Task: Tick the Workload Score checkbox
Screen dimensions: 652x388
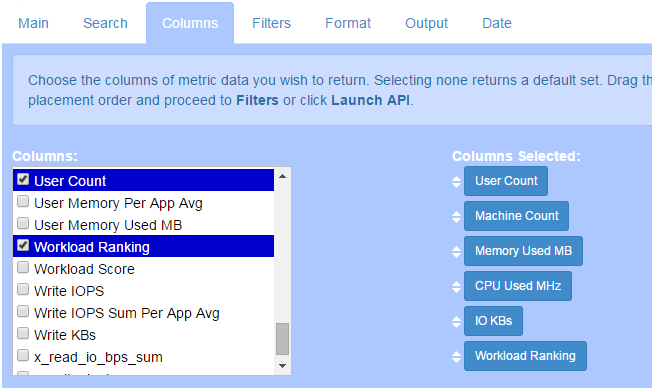Action: pos(23,267)
